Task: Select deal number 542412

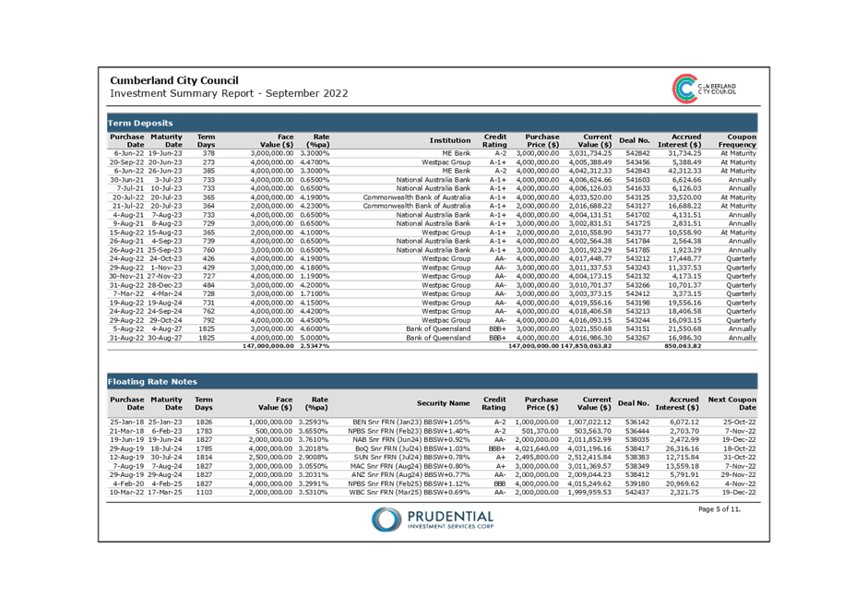Action: coord(637,294)
